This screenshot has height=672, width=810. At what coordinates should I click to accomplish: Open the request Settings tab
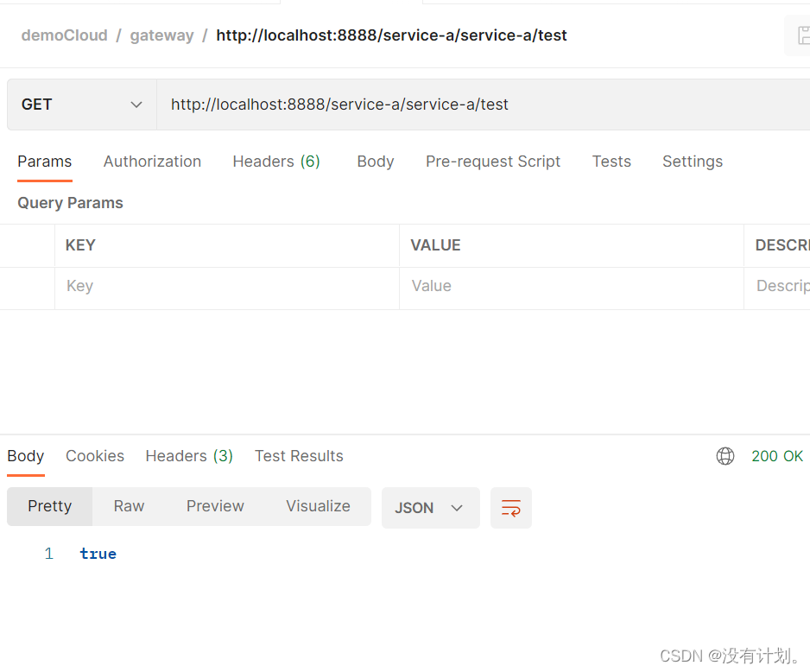point(692,162)
